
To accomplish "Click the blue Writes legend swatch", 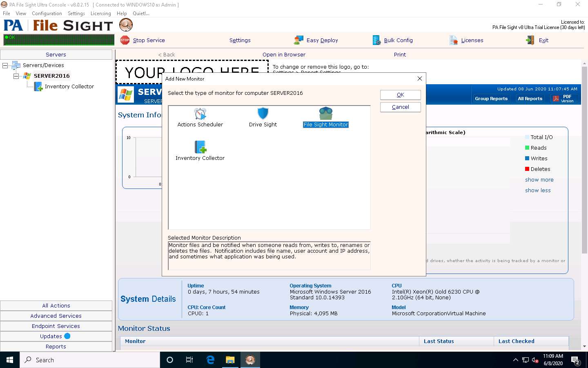I will pos(527,159).
